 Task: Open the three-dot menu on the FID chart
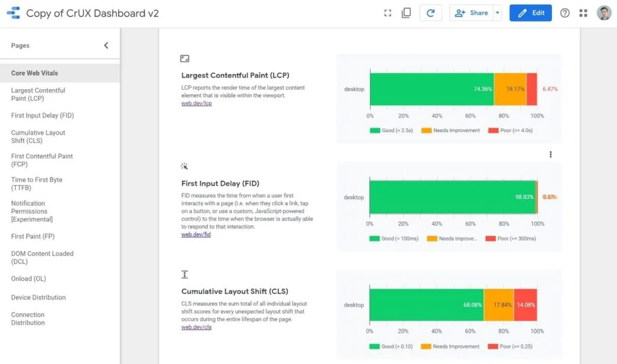coord(550,154)
